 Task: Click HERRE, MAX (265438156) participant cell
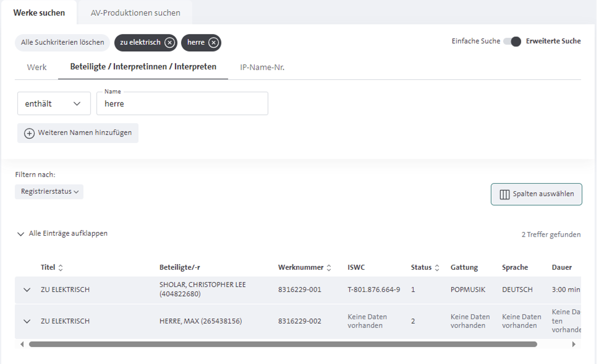(201, 321)
